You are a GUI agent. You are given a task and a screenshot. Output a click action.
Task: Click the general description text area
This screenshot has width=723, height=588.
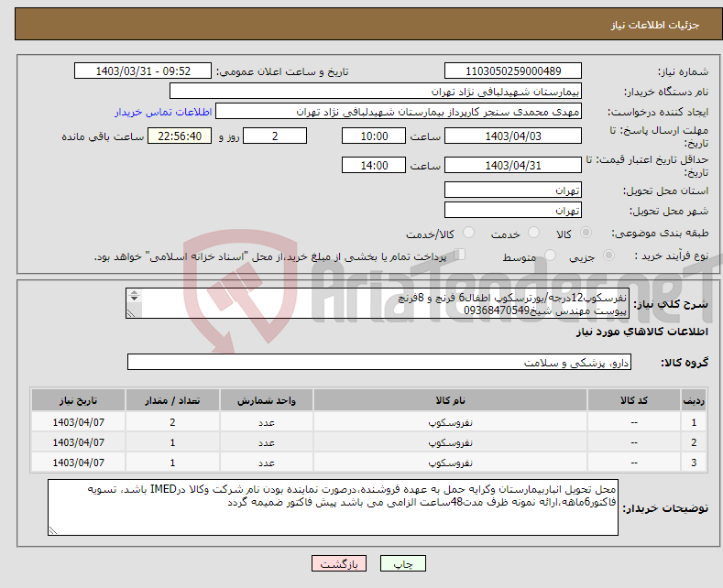tap(377, 303)
